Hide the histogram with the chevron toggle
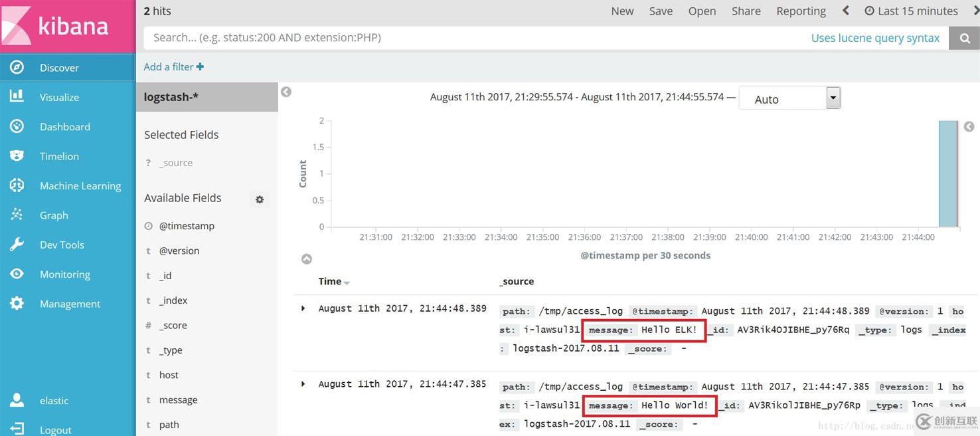 point(307,259)
